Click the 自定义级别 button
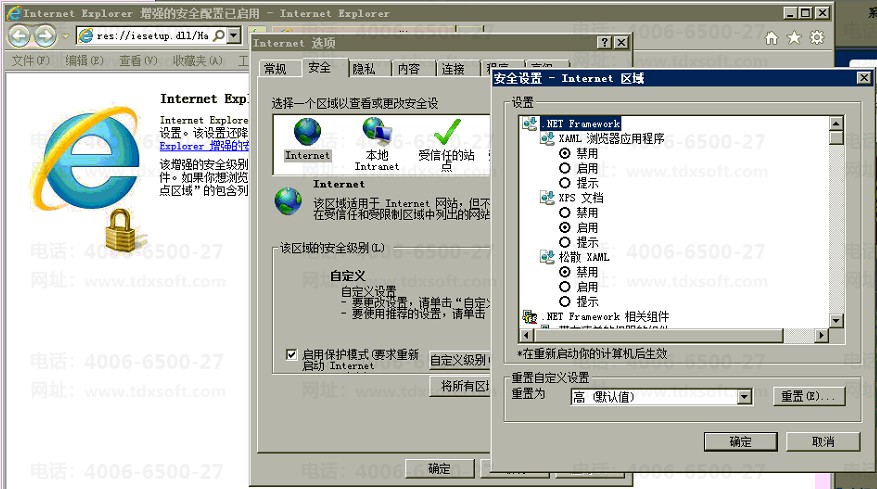Screen dimensions: 877x489 tap(460, 360)
